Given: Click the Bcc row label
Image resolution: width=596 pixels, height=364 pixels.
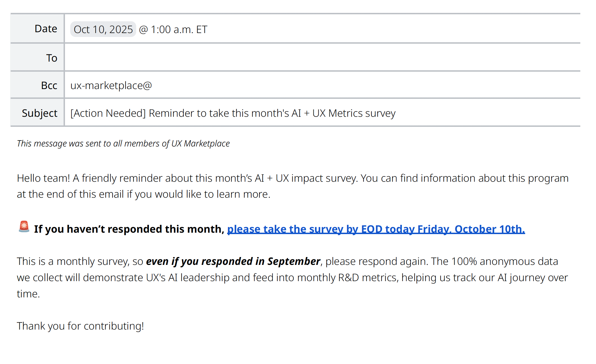Looking at the screenshot, I should 49,86.
